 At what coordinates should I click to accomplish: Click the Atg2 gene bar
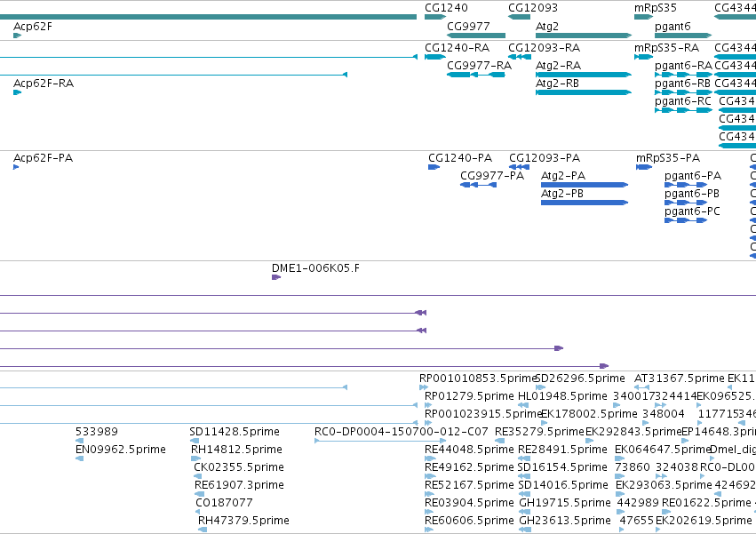point(584,36)
